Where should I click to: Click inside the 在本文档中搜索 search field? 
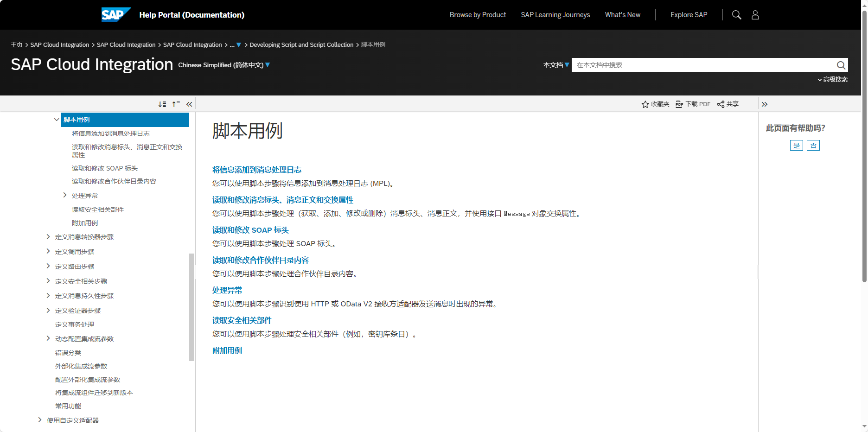pyautogui.click(x=702, y=65)
